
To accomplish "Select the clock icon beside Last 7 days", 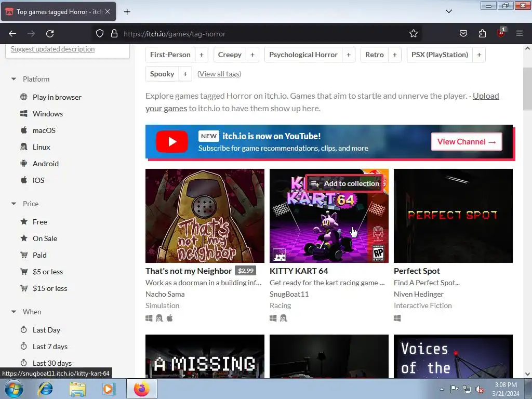I will 24,347.
